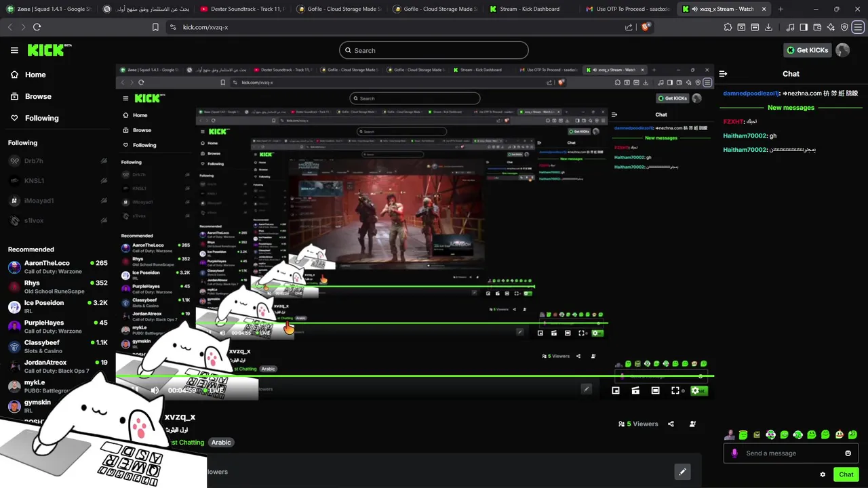Open mini-player mode in player controls

pos(616,390)
